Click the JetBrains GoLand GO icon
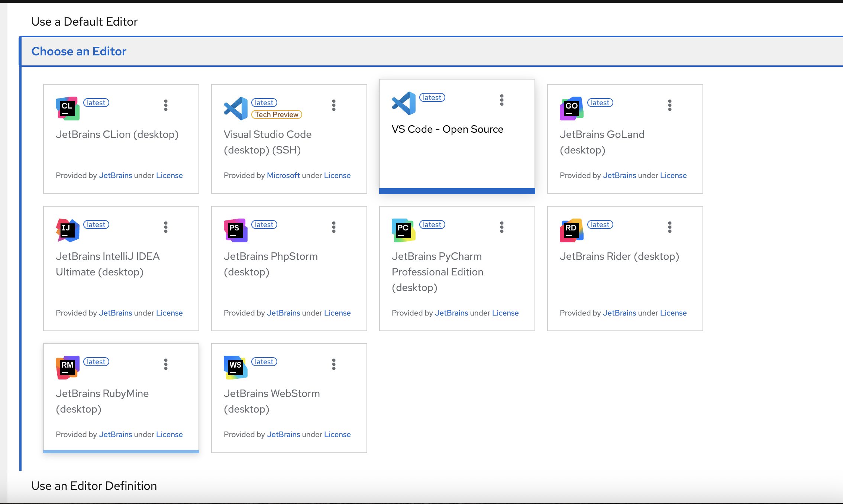This screenshot has width=843, height=504. [571, 108]
